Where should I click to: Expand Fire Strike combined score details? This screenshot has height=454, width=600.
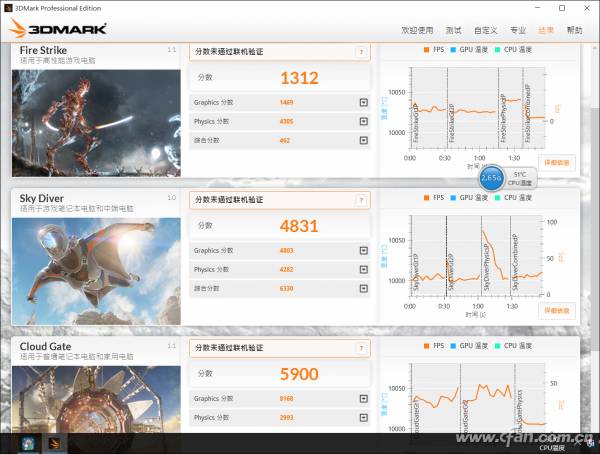[x=364, y=140]
